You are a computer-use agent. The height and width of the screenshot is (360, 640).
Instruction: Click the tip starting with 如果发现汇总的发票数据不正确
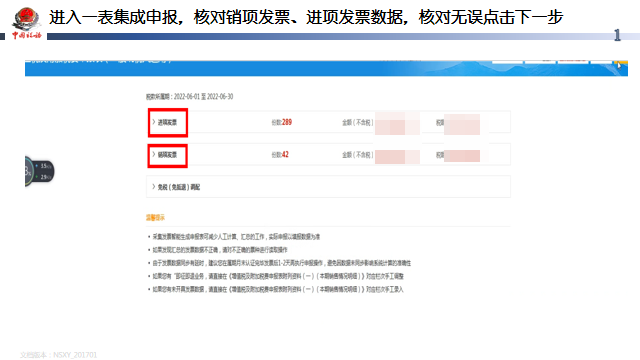pos(220,250)
